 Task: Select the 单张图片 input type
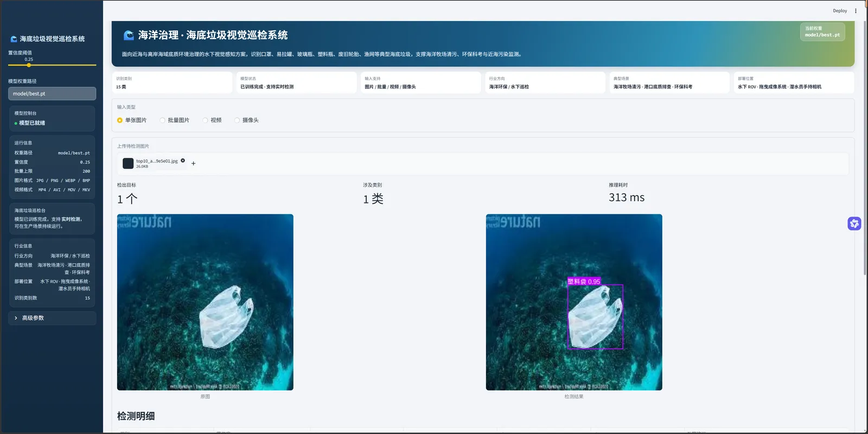click(132, 120)
